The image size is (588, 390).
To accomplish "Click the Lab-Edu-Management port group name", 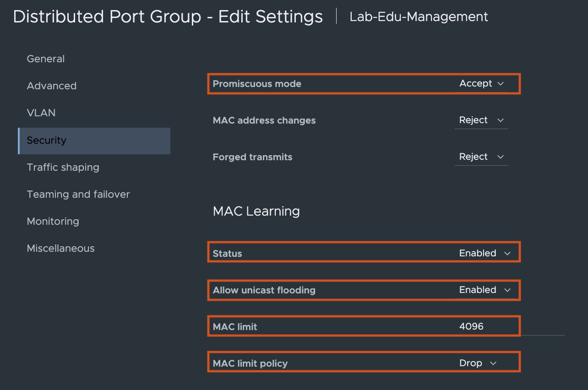I will 419,17.
